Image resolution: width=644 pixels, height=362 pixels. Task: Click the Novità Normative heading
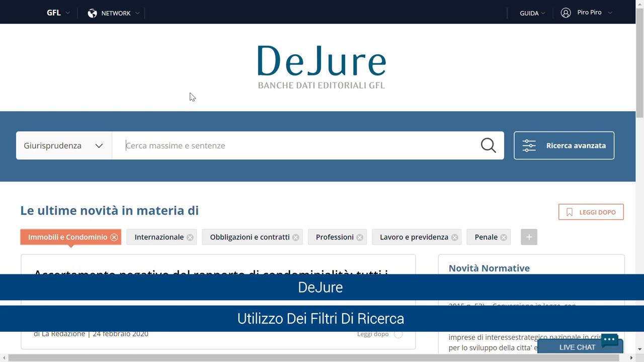489,268
